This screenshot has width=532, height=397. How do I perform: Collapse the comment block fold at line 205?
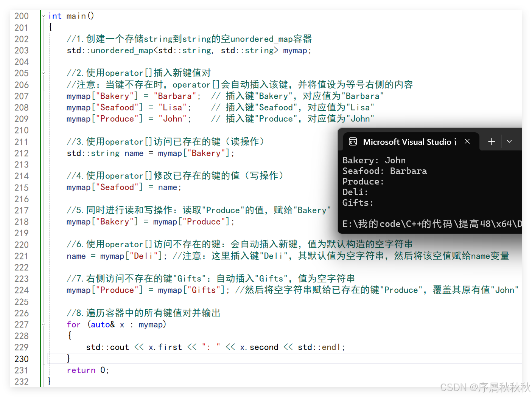[x=44, y=73]
